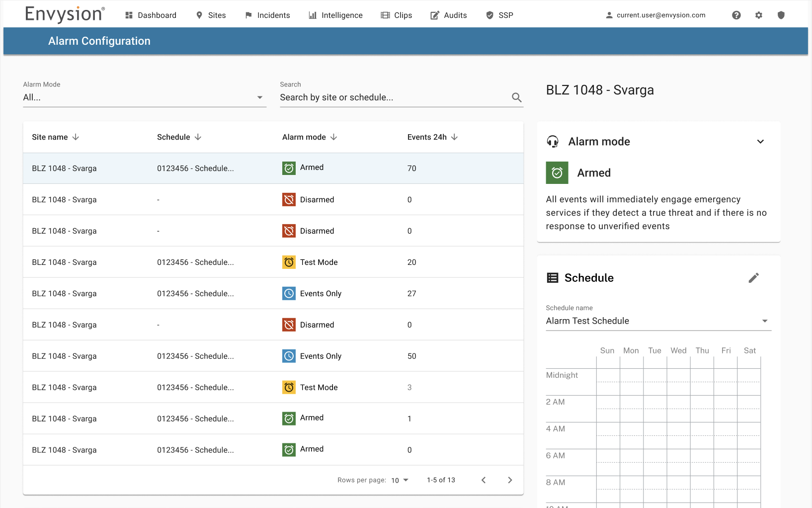Change rows per page dropdown
The height and width of the screenshot is (508, 812).
point(400,480)
